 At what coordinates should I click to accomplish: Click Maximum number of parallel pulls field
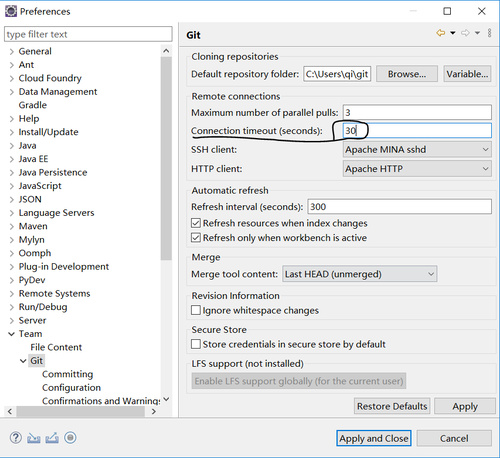pyautogui.click(x=417, y=112)
